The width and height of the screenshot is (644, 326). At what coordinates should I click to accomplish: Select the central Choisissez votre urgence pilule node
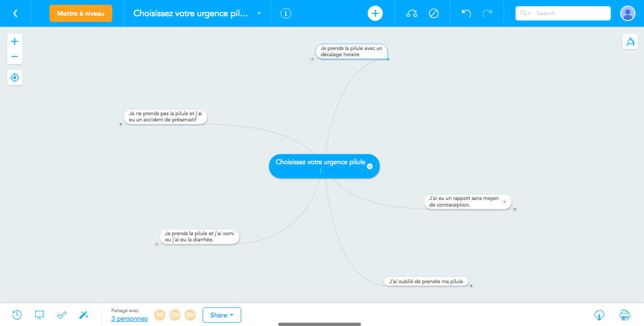coord(324,166)
